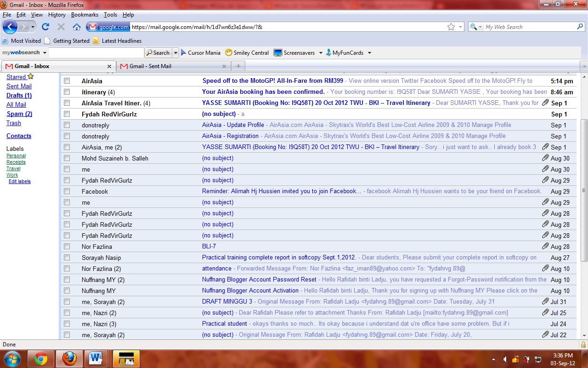Click the volume speaker tray icon
This screenshot has width=588, height=368.
point(505,359)
